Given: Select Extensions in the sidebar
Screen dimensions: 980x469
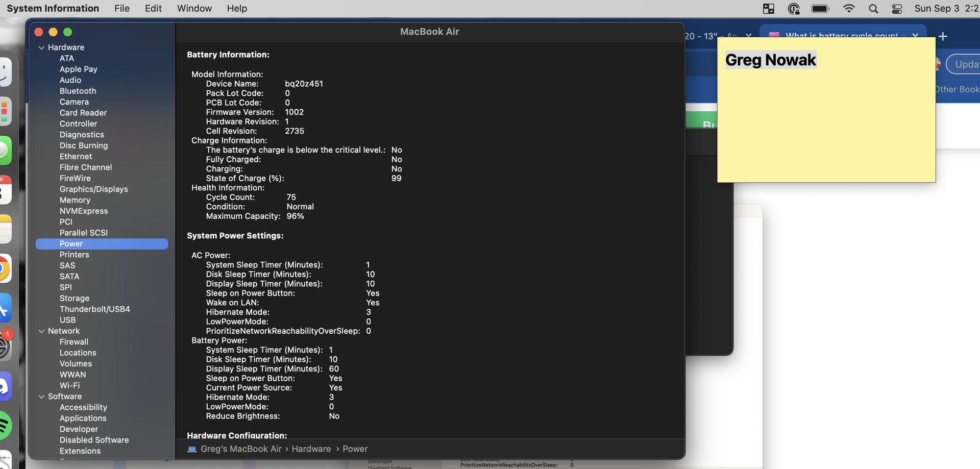Looking at the screenshot, I should (x=80, y=451).
